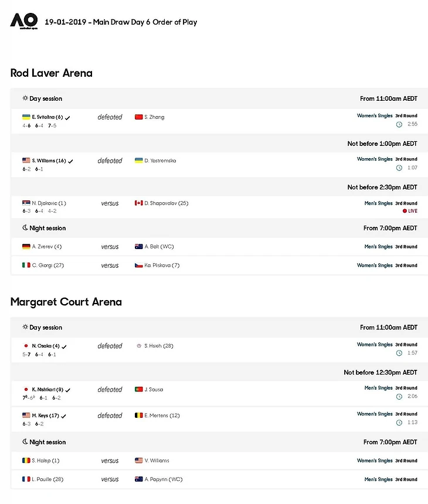Click the red LIVE indicator for Djokovic match

(x=410, y=211)
